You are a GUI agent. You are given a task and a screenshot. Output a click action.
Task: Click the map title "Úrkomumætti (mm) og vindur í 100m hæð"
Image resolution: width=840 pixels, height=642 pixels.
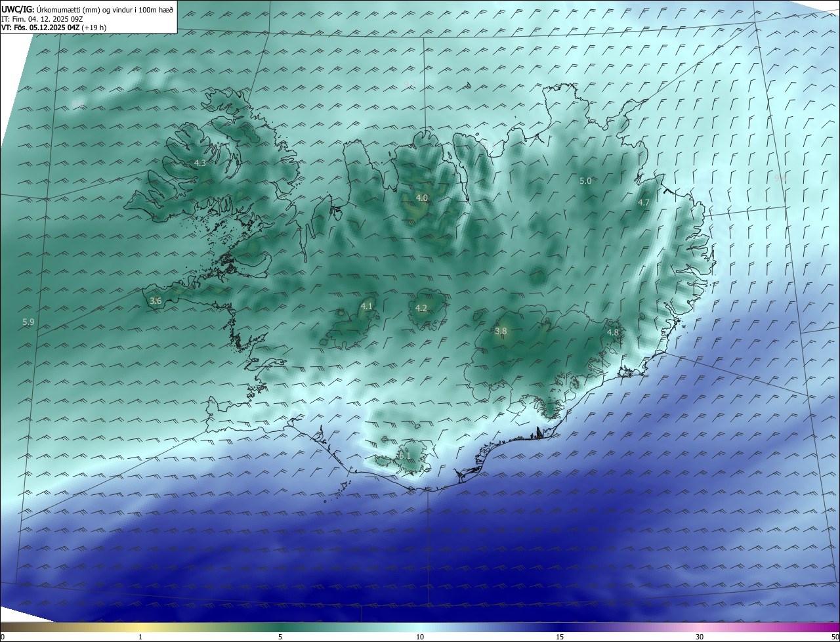pyautogui.click(x=104, y=9)
